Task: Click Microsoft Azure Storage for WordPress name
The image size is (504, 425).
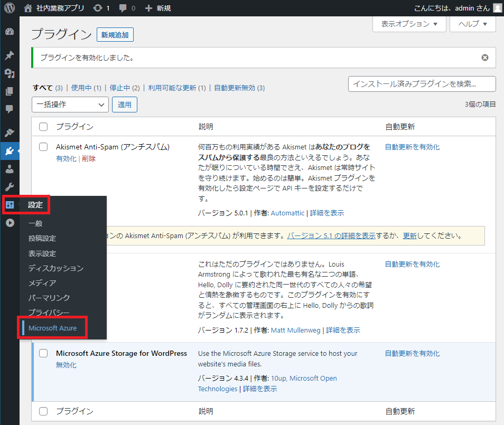Action: [x=122, y=353]
